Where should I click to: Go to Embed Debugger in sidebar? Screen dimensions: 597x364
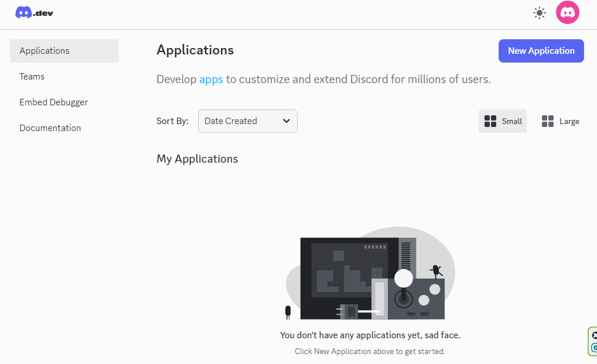pyautogui.click(x=53, y=102)
